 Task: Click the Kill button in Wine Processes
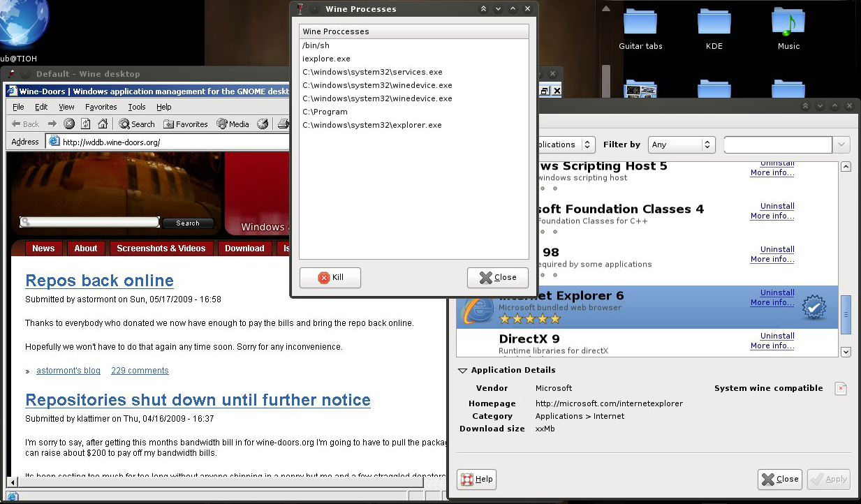coord(330,277)
